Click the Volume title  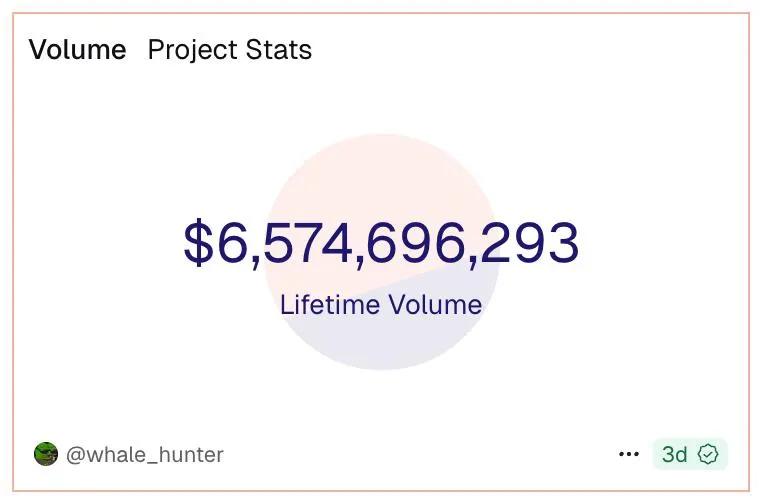click(78, 50)
